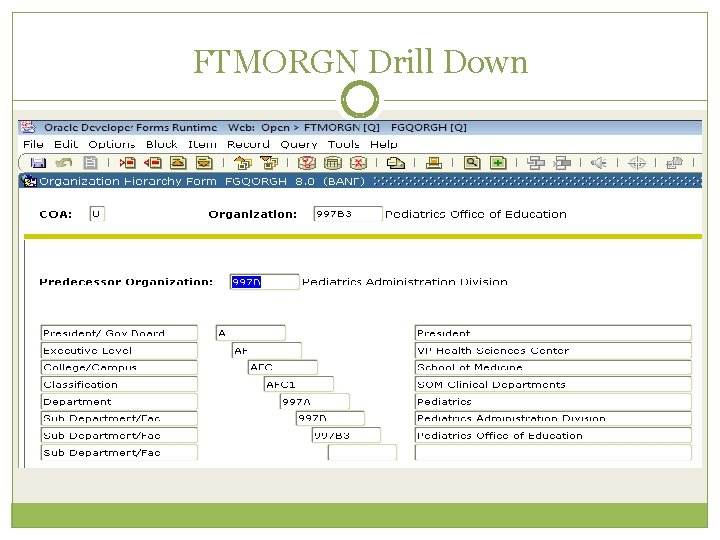Click the green plus Add Document icon

(x=498, y=163)
